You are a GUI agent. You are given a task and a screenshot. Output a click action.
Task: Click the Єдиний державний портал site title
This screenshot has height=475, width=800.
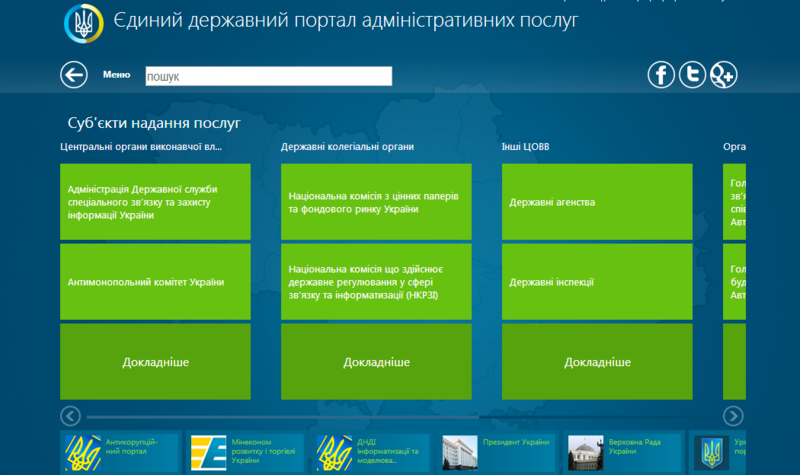[x=345, y=20]
